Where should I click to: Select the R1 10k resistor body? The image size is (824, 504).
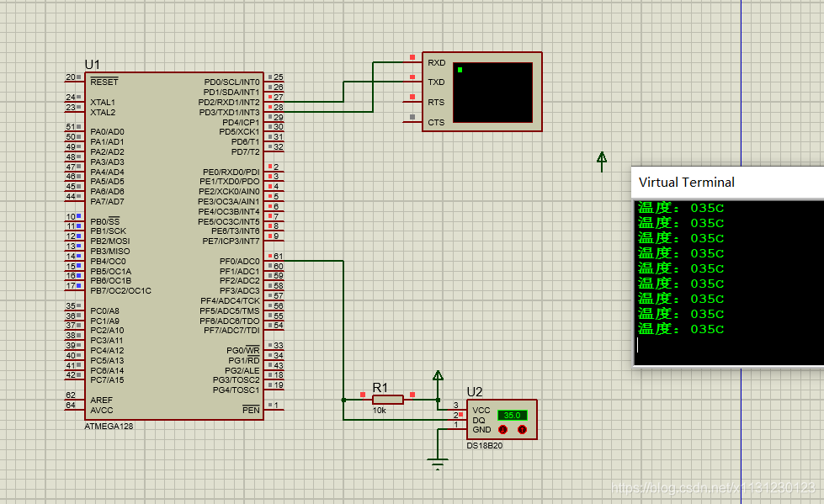click(388, 400)
